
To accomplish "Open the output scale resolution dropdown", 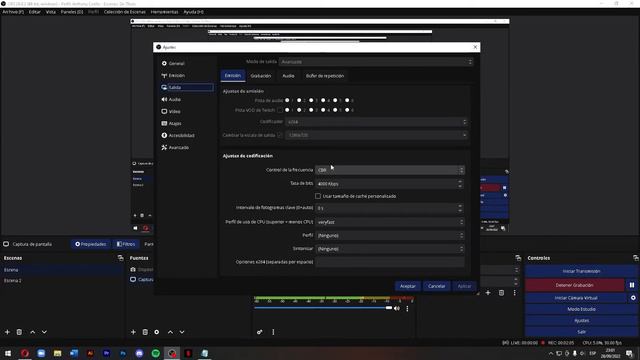I will coord(376,135).
